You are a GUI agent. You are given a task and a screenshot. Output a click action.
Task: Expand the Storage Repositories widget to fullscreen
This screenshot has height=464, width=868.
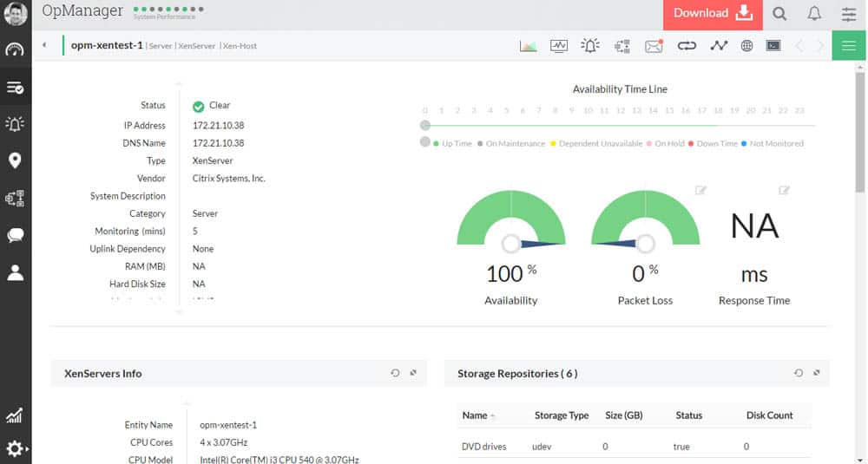[x=817, y=373]
